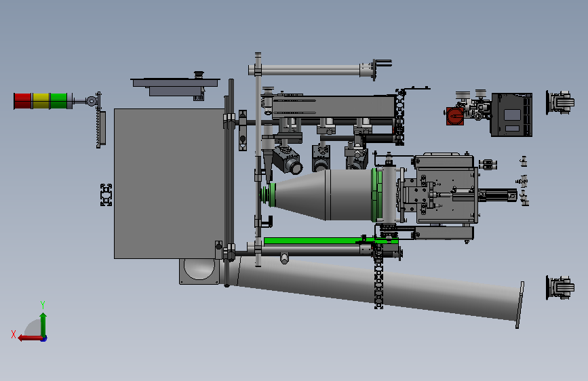Select the red segment of the signal tower light

pos(22,101)
